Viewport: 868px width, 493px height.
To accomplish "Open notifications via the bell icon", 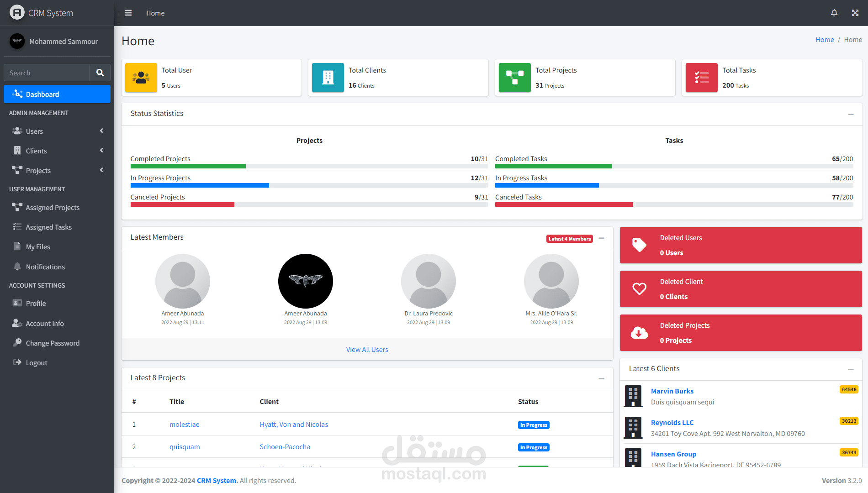I will click(x=834, y=13).
